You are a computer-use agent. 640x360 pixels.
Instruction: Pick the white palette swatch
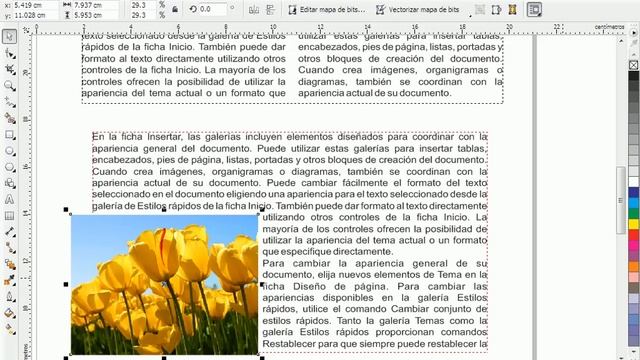click(633, 181)
